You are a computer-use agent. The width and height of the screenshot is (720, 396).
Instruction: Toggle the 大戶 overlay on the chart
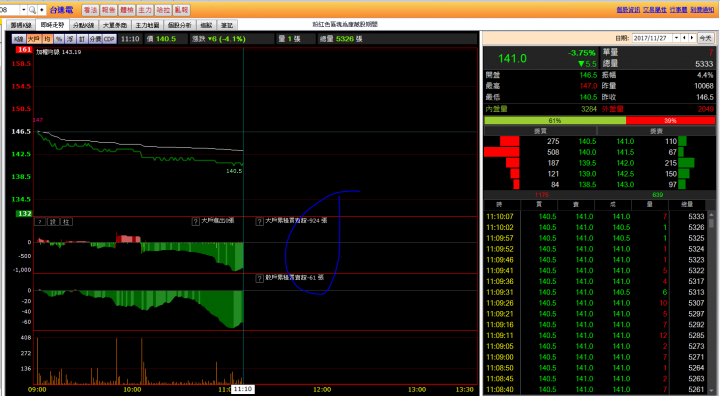[34, 39]
